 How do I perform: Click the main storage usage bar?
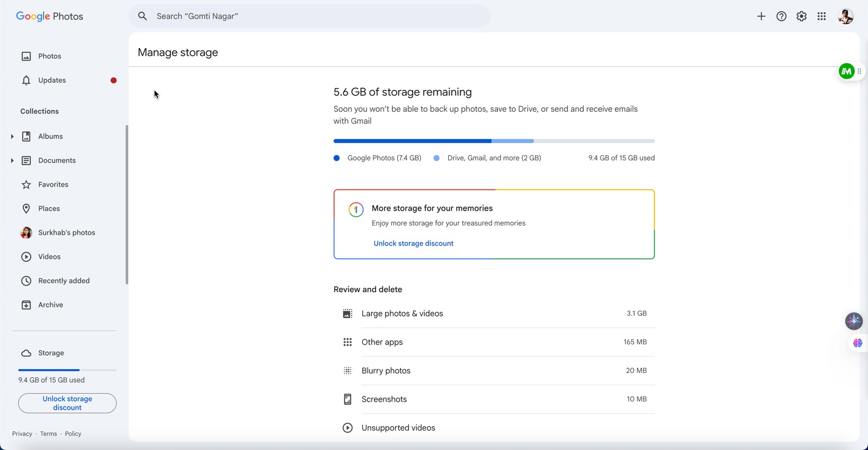pyautogui.click(x=494, y=141)
